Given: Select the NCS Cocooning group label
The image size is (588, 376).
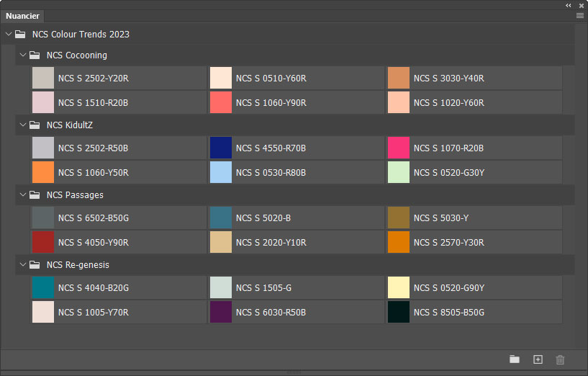Looking at the screenshot, I should point(77,55).
